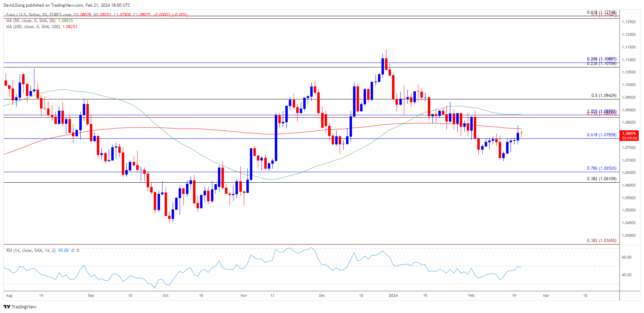Click the first ∅ symbol after RSI value
This screenshot has height=313, width=644.
point(73,250)
